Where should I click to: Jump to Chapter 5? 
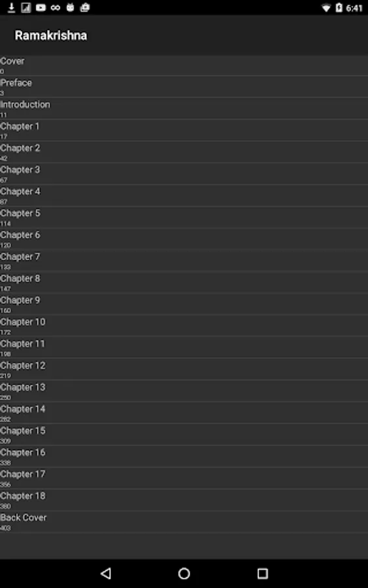click(184, 218)
